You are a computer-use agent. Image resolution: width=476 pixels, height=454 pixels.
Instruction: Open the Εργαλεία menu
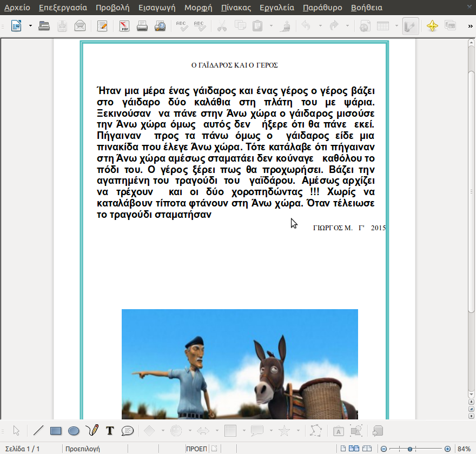click(x=277, y=8)
